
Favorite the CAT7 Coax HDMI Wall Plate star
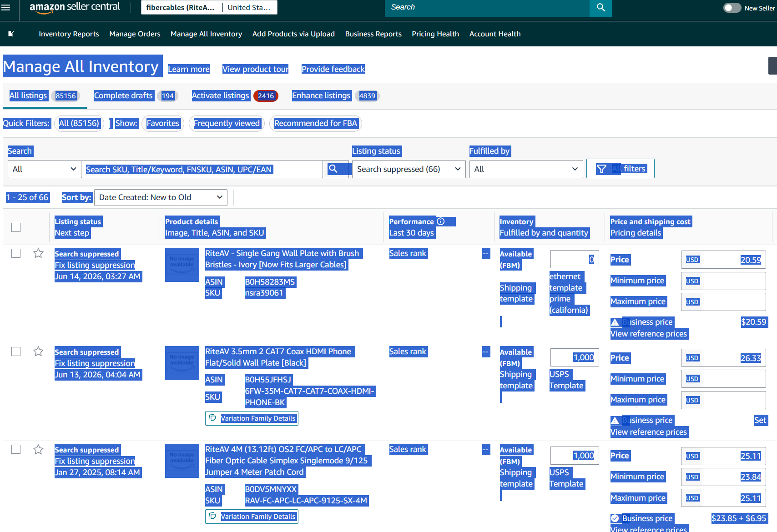click(38, 351)
